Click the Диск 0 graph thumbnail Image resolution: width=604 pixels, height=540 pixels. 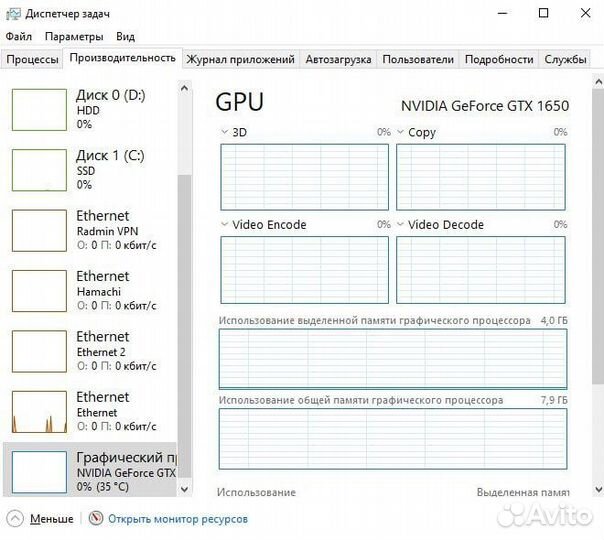point(39,110)
